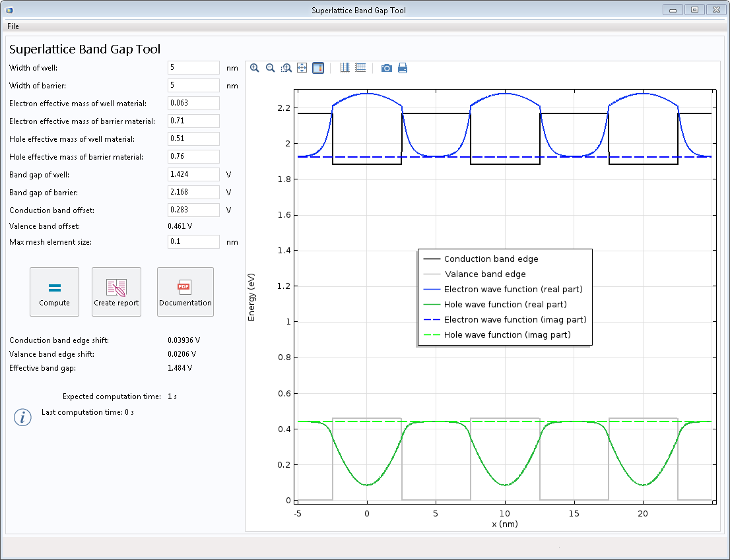Toggle the Show Legends button

pyautogui.click(x=318, y=68)
